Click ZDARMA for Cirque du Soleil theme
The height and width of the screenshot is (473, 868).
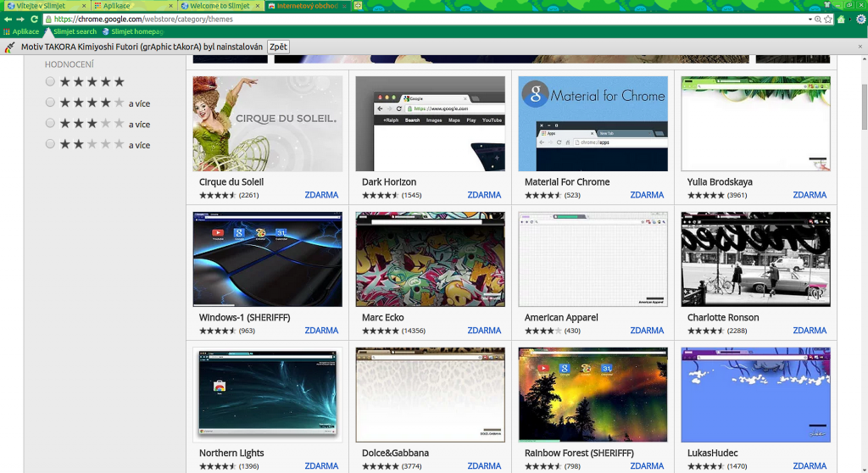click(x=321, y=195)
